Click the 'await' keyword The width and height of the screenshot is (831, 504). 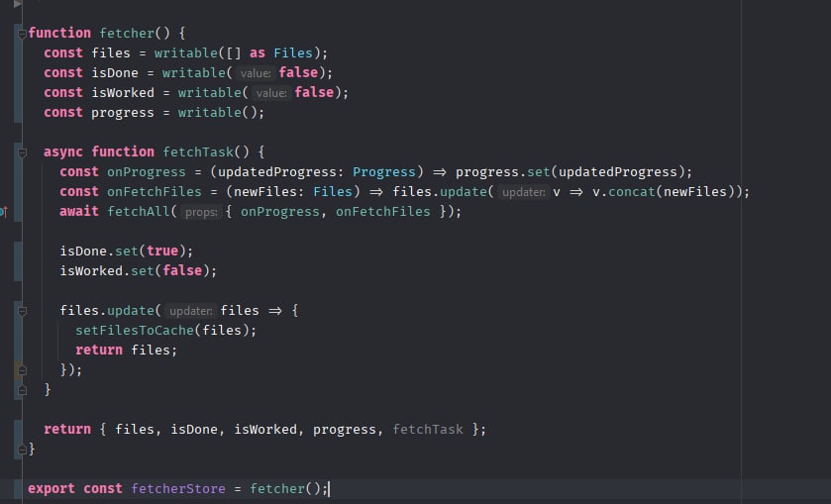[x=79, y=212]
